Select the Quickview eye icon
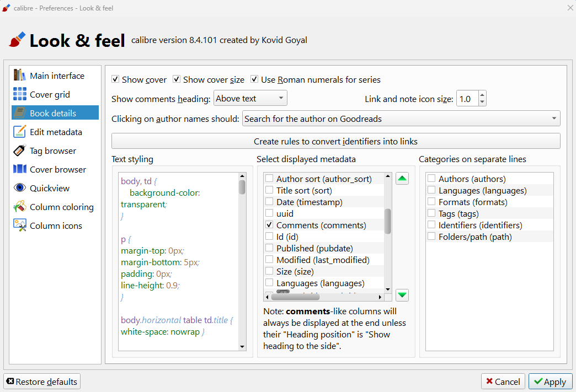Screen dimensions: 576x392 pyautogui.click(x=20, y=188)
